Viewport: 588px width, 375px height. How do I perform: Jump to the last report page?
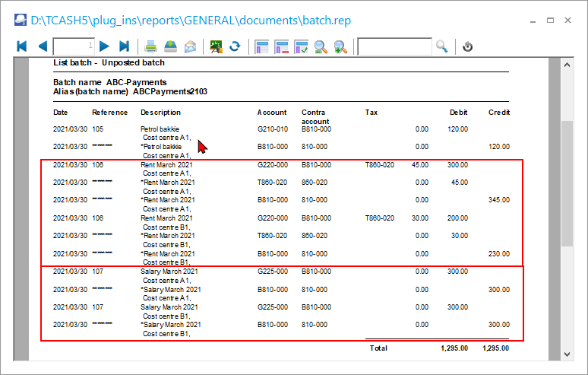125,47
